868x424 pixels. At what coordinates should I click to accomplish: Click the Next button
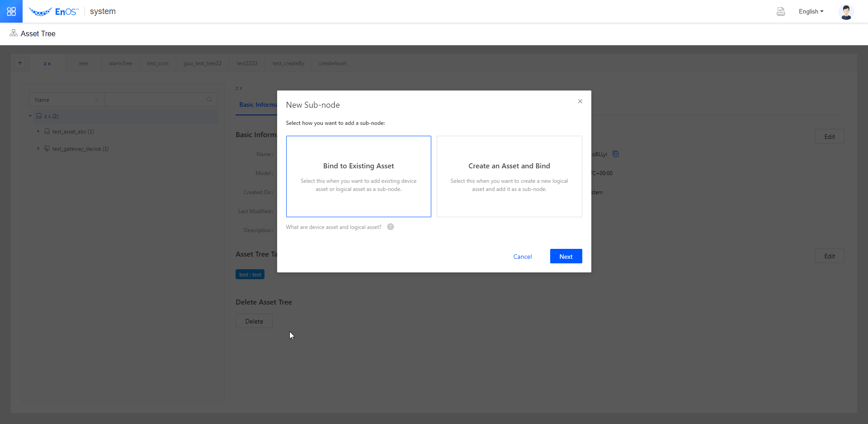click(566, 256)
